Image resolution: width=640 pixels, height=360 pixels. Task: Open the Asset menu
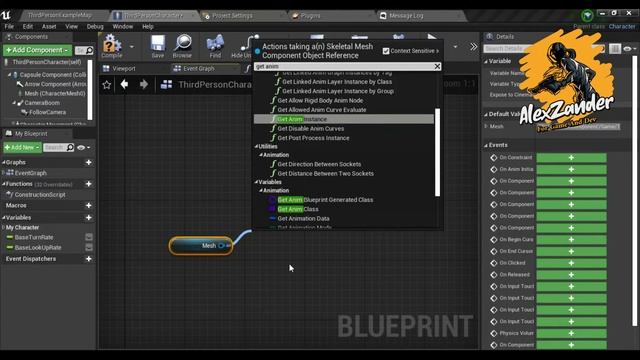pos(49,27)
